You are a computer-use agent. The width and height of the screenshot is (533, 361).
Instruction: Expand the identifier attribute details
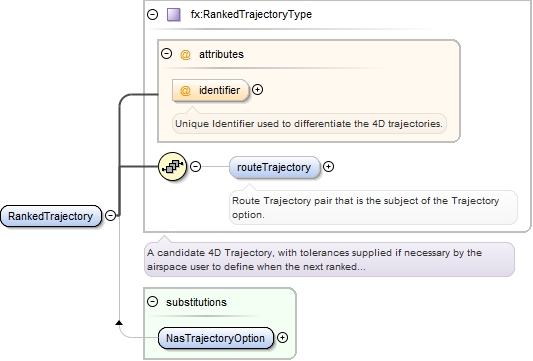coord(258,90)
